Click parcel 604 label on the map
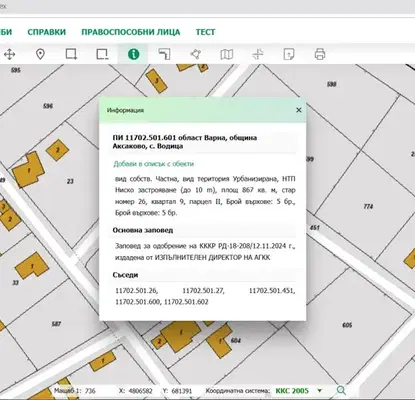The image size is (415, 400). (236, 340)
